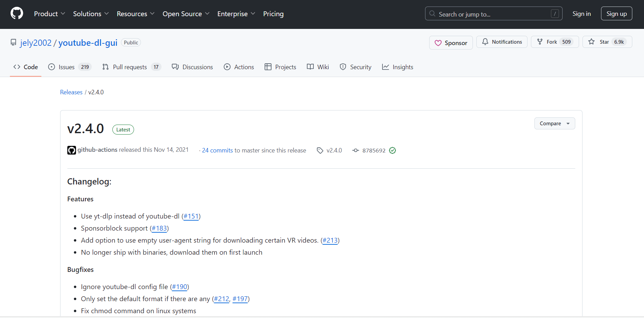Click the search magnifier icon
The image size is (644, 318).
[x=432, y=14]
